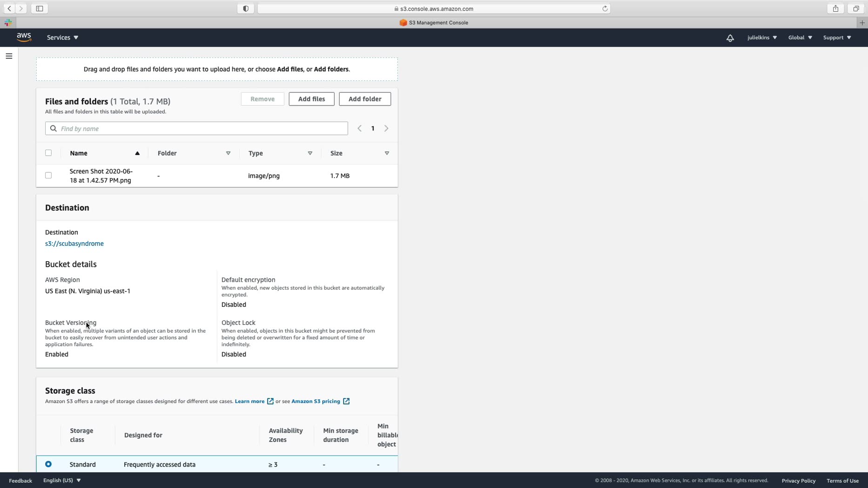The image size is (868, 488).
Task: Open the left navigation hamburger menu
Action: click(9, 56)
